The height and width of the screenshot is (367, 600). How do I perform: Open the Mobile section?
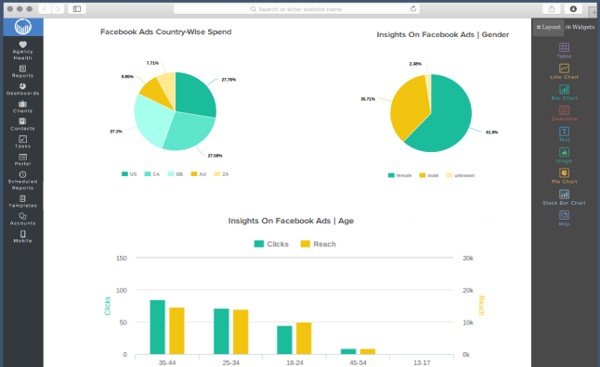point(23,237)
